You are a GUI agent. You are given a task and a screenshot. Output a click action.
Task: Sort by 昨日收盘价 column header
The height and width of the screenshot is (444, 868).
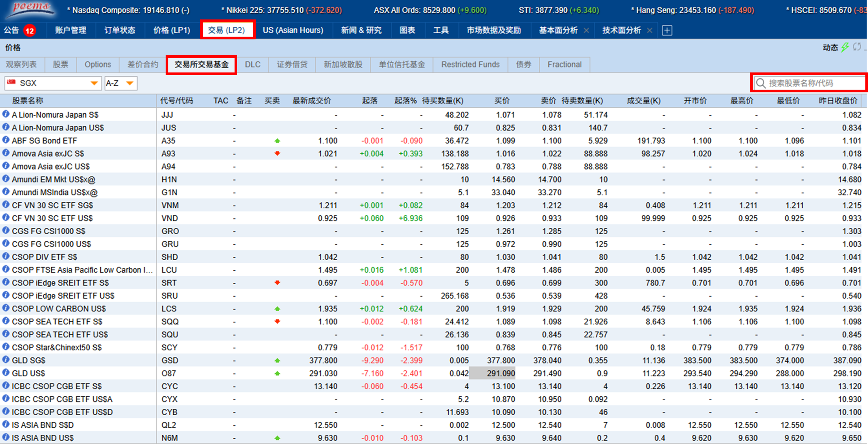(x=838, y=101)
